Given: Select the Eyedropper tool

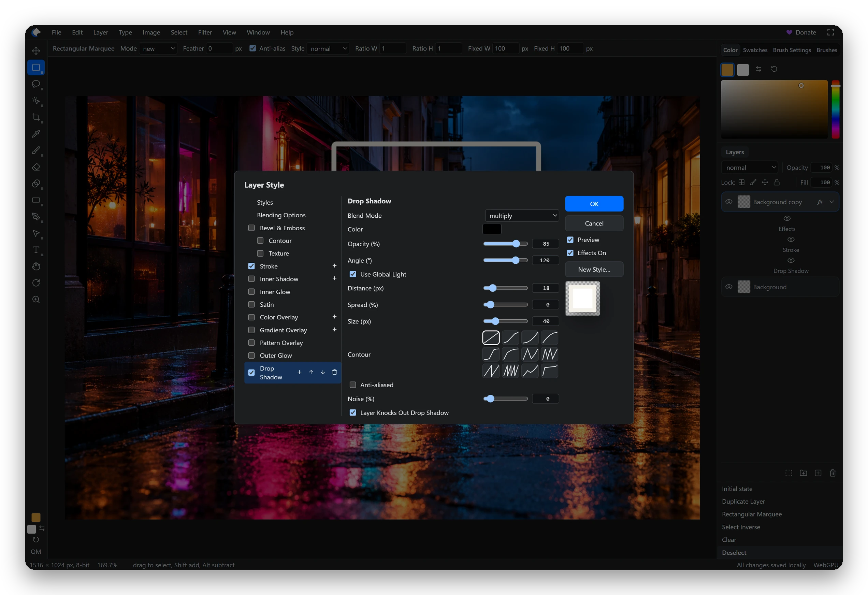Looking at the screenshot, I should (36, 134).
